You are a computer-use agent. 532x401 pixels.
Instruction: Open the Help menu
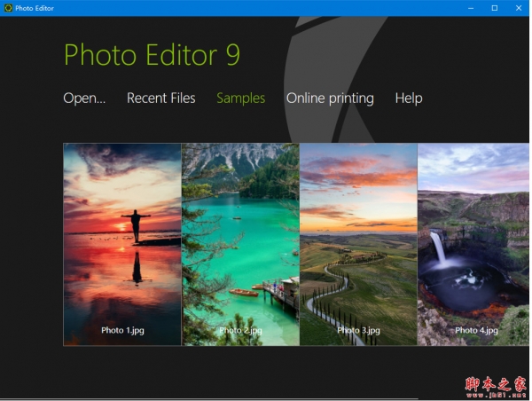pos(409,98)
